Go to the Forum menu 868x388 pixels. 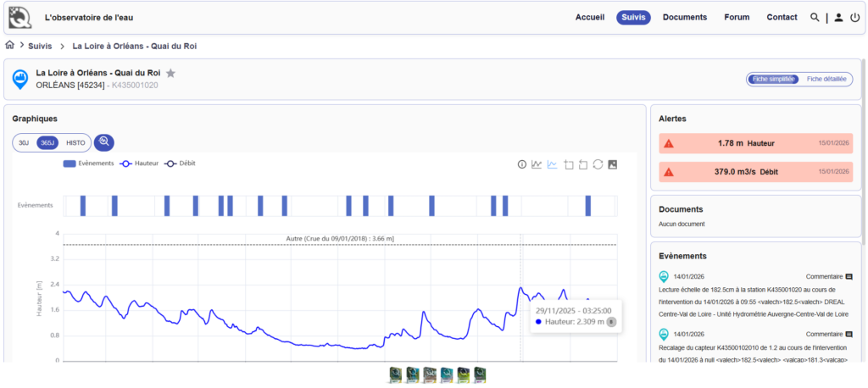coord(737,17)
